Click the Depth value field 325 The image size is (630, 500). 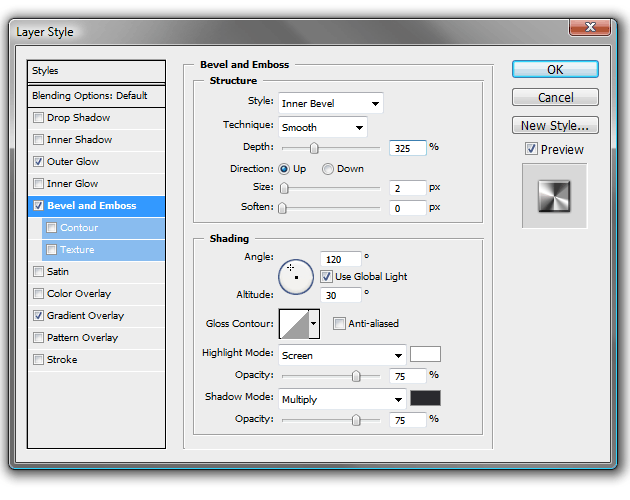pos(407,148)
